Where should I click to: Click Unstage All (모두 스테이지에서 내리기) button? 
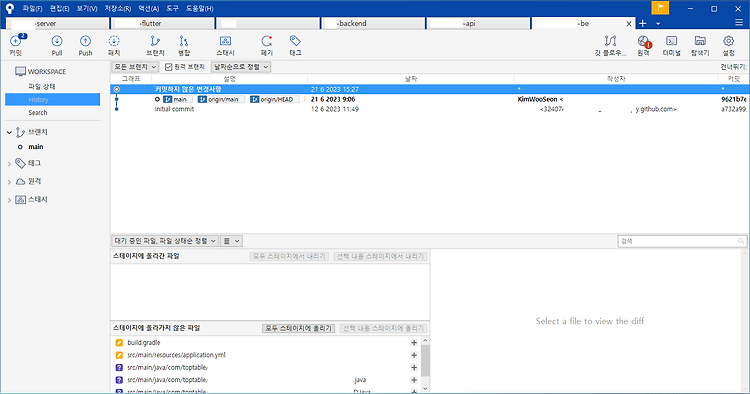pos(289,256)
